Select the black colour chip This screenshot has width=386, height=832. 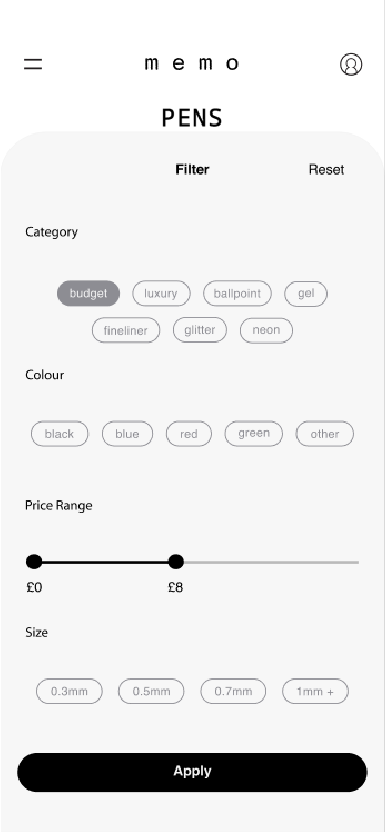point(59,434)
